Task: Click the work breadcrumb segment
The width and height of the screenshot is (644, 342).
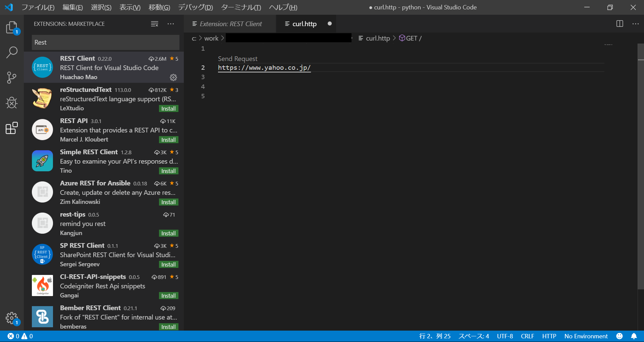Action: [x=211, y=38]
